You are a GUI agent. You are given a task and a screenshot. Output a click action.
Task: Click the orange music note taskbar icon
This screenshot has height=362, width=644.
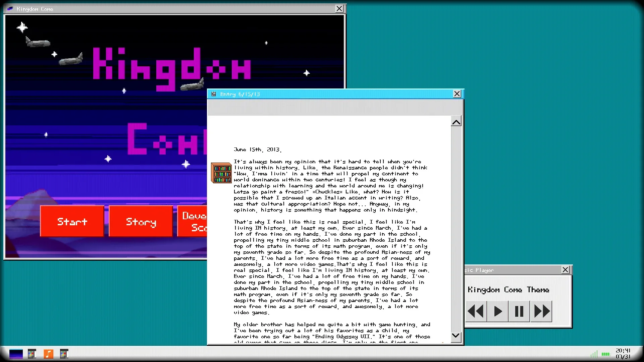48,354
